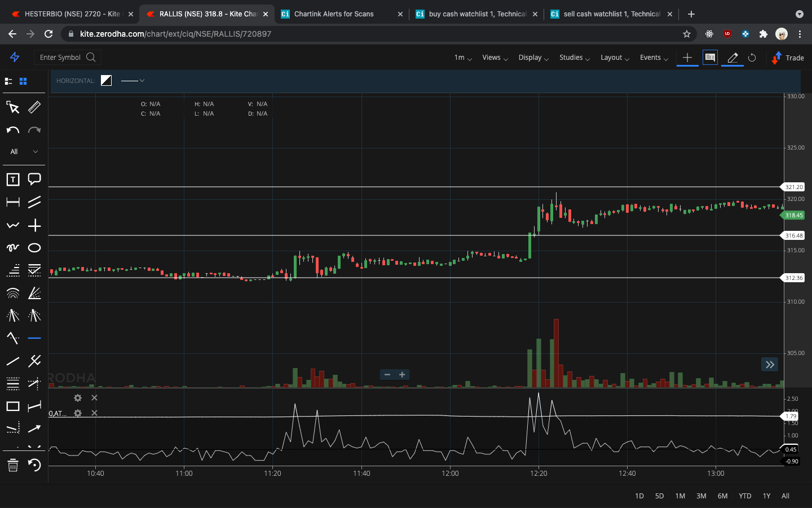The width and height of the screenshot is (812, 508).
Task: Toggle the chart events news panel
Action: tap(710, 58)
